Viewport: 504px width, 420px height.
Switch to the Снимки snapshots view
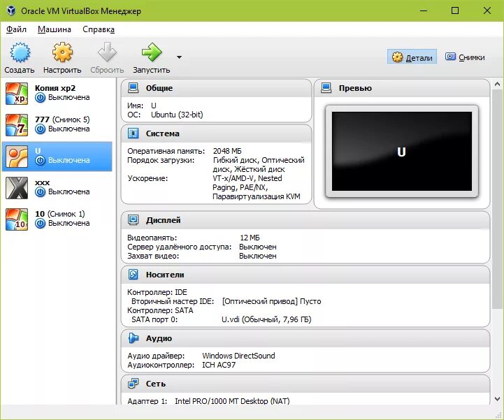(x=465, y=57)
